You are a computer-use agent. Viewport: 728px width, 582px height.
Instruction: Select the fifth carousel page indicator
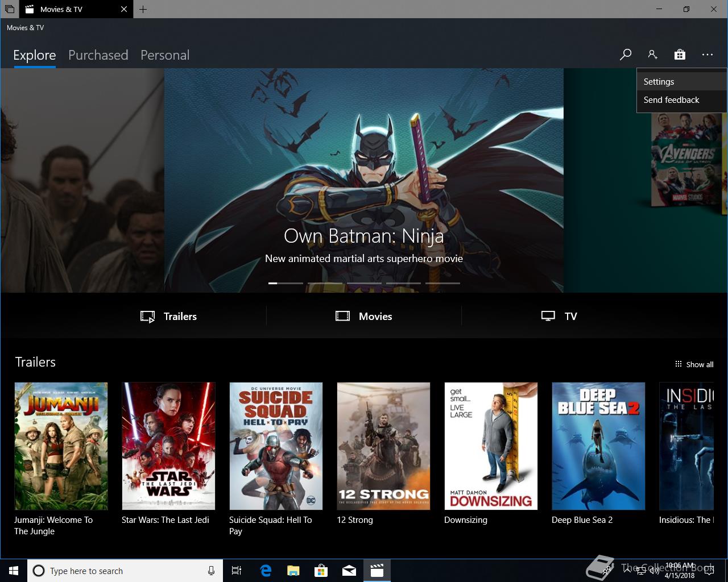pos(442,283)
